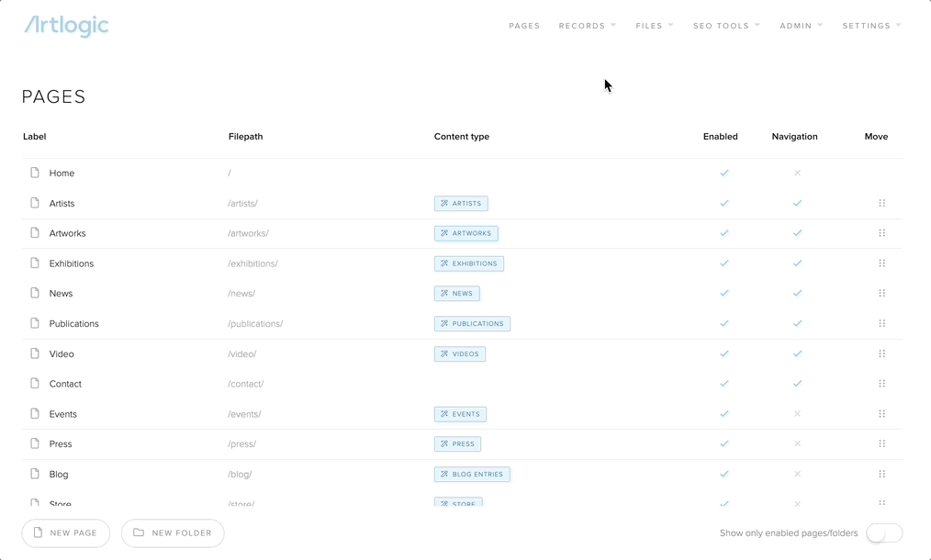
Task: Open the Artworks content type tag
Action: click(x=466, y=233)
